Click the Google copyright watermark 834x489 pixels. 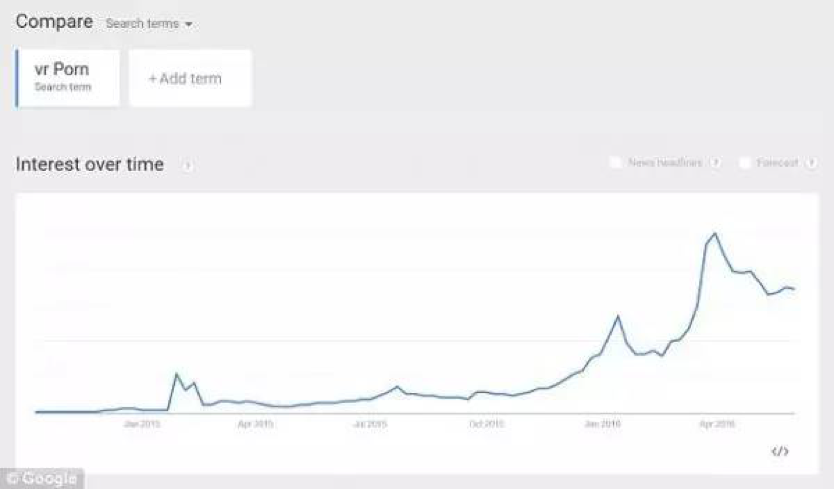click(x=42, y=478)
